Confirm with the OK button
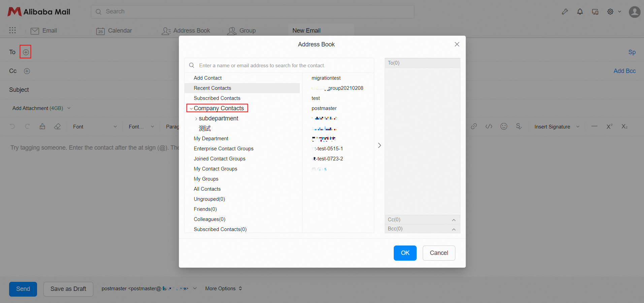644x303 pixels. pyautogui.click(x=405, y=253)
